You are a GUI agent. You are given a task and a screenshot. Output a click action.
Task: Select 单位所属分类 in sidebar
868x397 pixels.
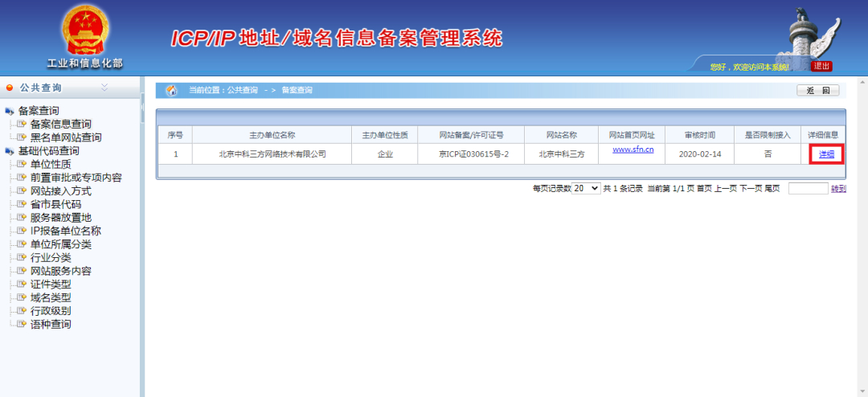point(61,244)
